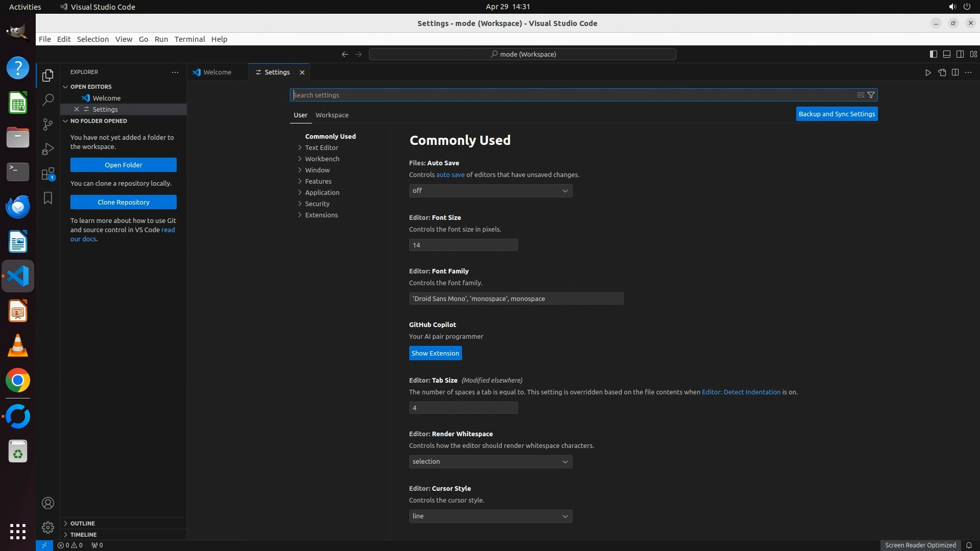980x551 pixels.
Task: Open the Search view in activity bar
Action: (x=48, y=99)
